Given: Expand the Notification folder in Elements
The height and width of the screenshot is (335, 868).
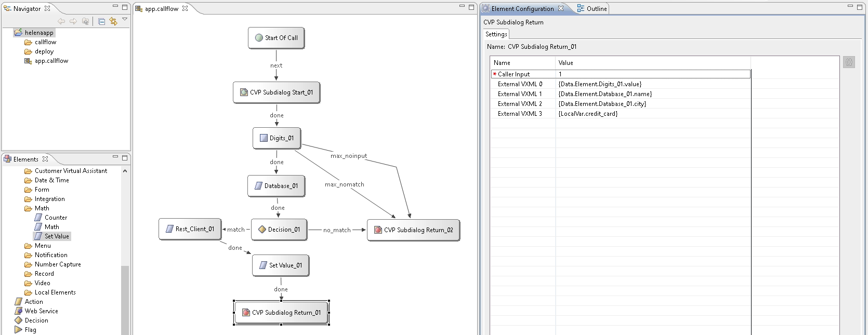Looking at the screenshot, I should [x=50, y=255].
